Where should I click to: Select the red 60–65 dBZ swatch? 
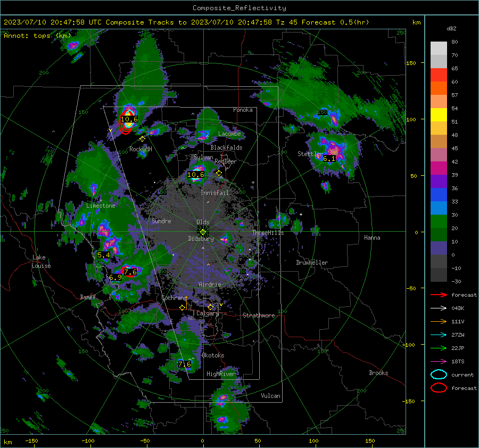pyautogui.click(x=439, y=75)
